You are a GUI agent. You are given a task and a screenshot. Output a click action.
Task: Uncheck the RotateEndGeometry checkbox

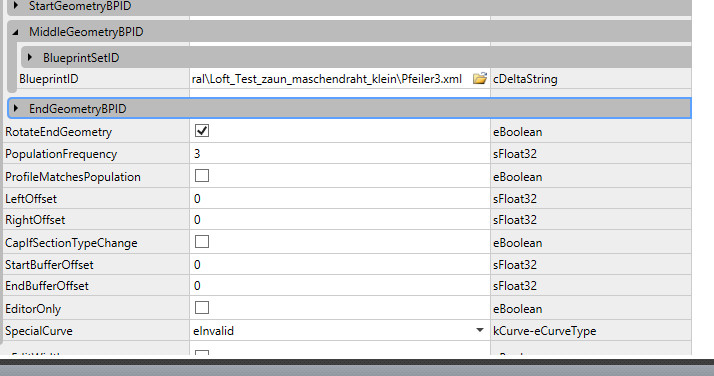[x=202, y=131]
